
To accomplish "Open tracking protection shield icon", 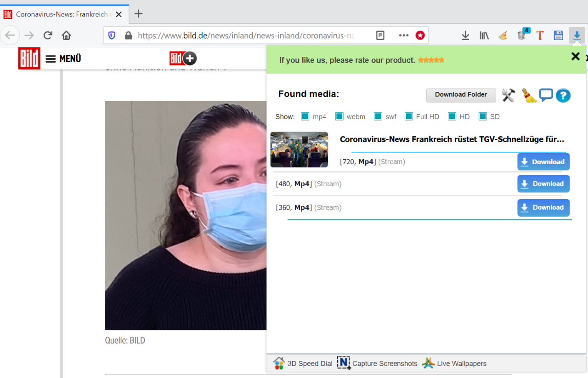I will point(112,35).
